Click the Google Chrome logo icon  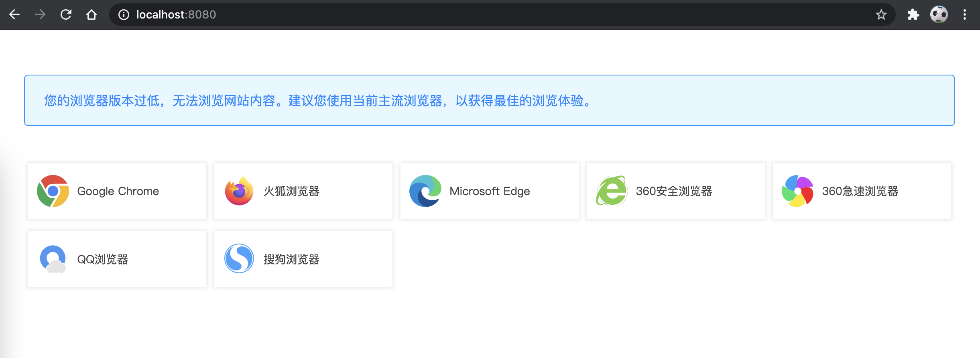click(x=53, y=191)
